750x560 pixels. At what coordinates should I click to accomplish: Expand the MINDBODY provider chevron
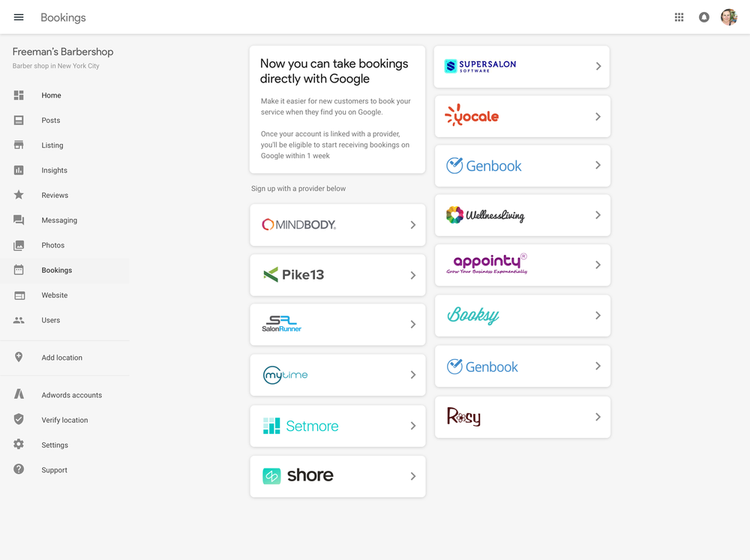[412, 224]
